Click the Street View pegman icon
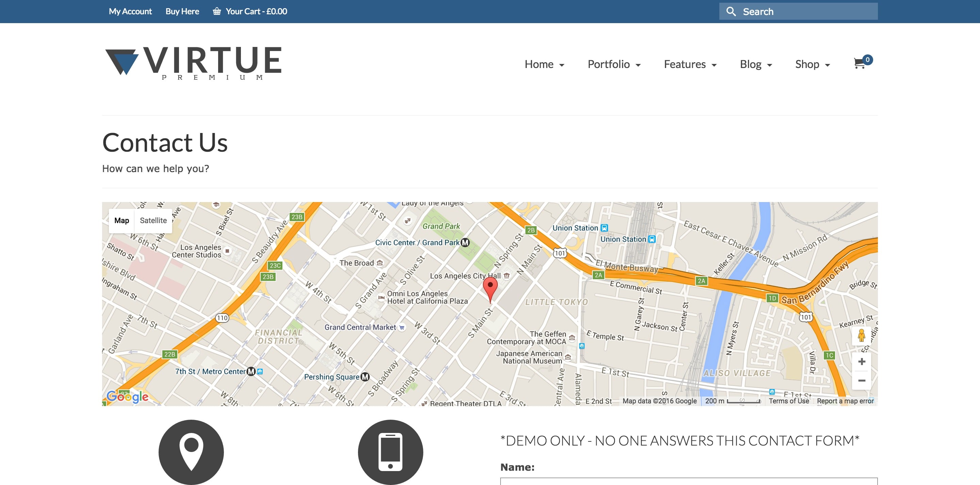The image size is (980, 485). point(861,336)
